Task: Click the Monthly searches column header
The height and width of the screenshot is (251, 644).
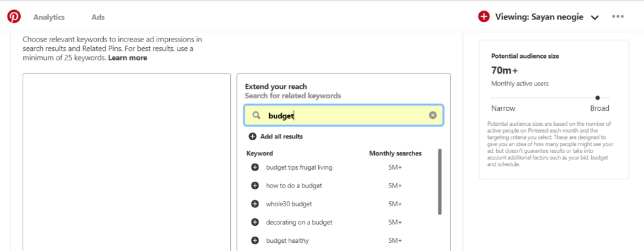Action: [395, 153]
